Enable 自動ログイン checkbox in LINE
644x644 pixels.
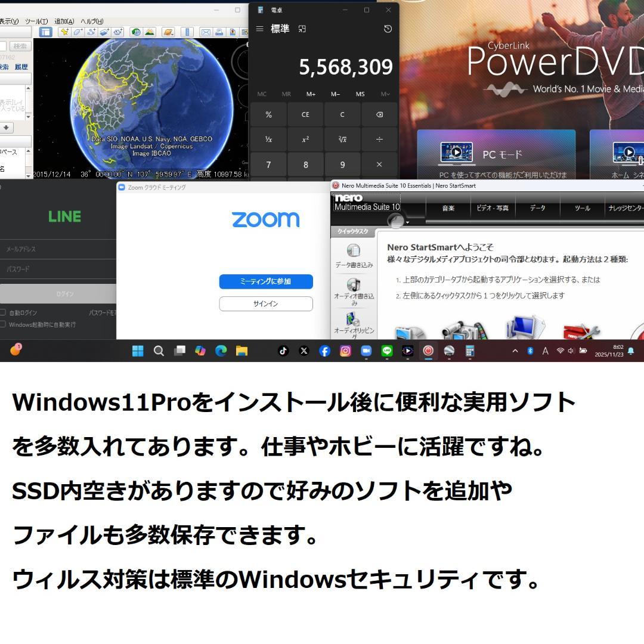pos(3,312)
